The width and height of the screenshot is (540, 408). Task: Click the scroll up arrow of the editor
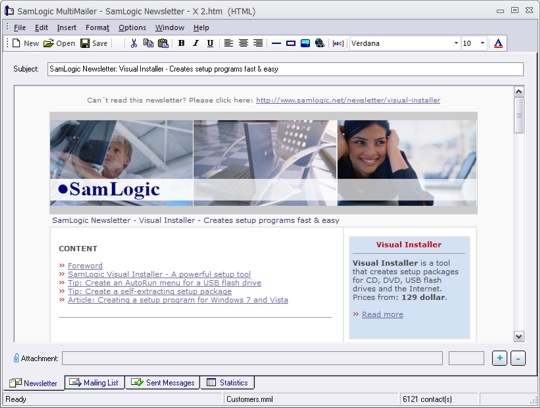tap(519, 92)
